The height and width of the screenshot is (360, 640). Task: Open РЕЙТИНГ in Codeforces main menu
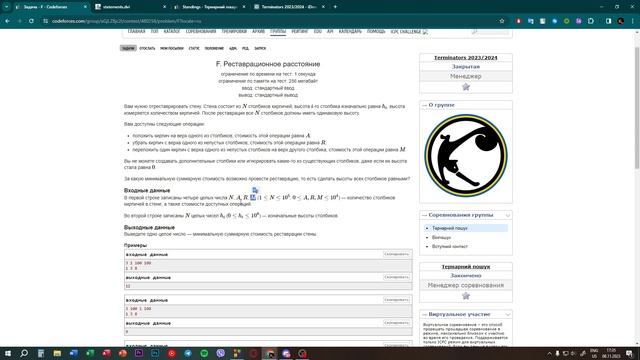coord(300,31)
